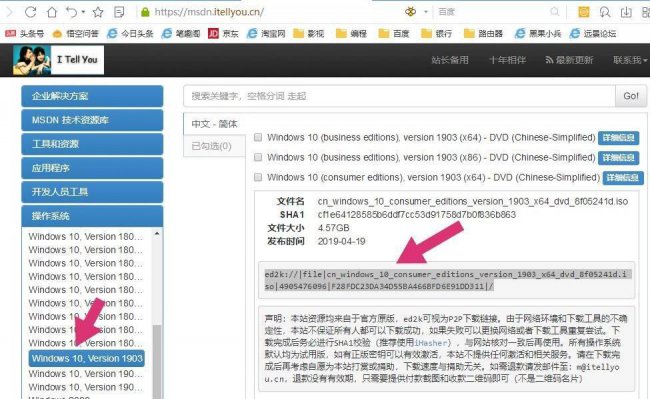650x399 pixels.
Task: Collapse the 操作系统 category panel
Action: coord(92,216)
